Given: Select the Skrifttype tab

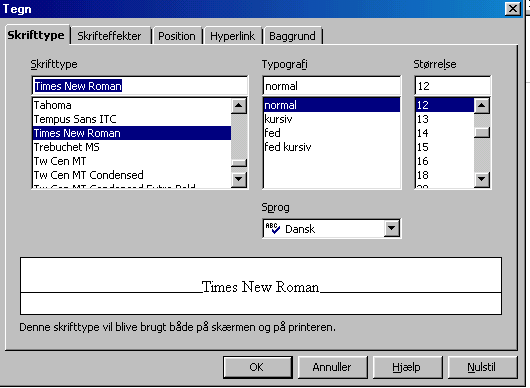Looking at the screenshot, I should click(x=37, y=35).
